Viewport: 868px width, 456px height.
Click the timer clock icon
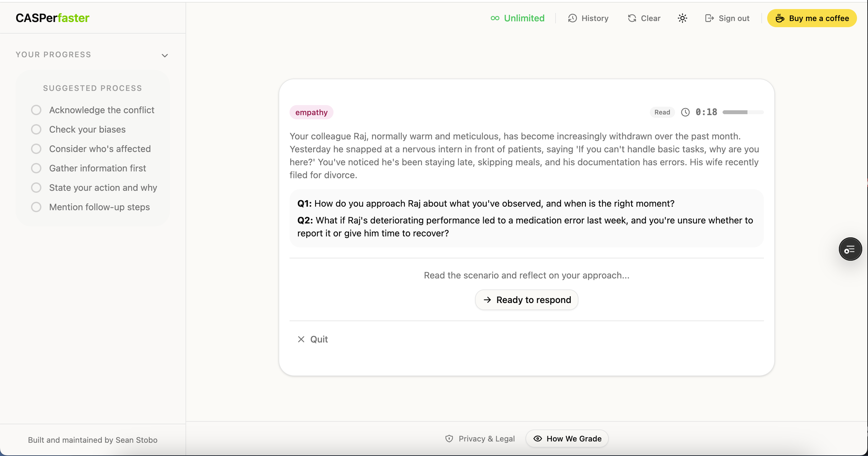[x=685, y=112]
